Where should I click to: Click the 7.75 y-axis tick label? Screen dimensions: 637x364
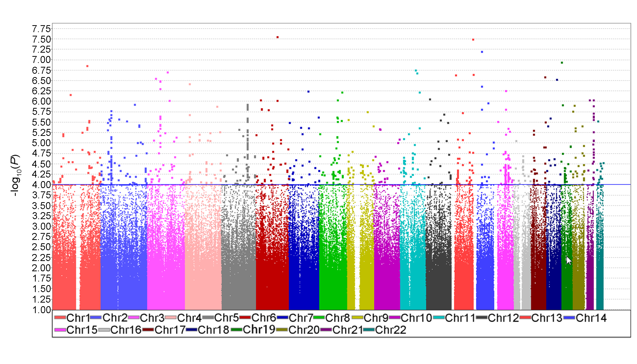coord(41,29)
